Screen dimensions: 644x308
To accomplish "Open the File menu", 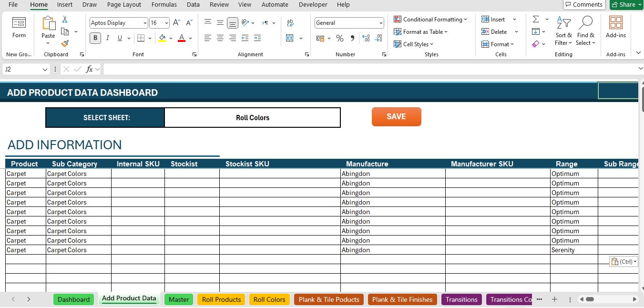I will 13,5.
